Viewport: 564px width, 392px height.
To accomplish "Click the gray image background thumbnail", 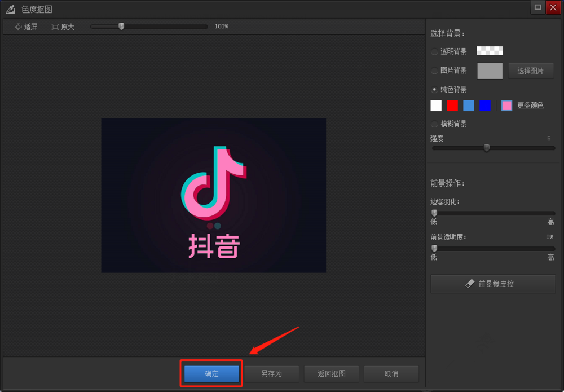I will (x=490, y=71).
